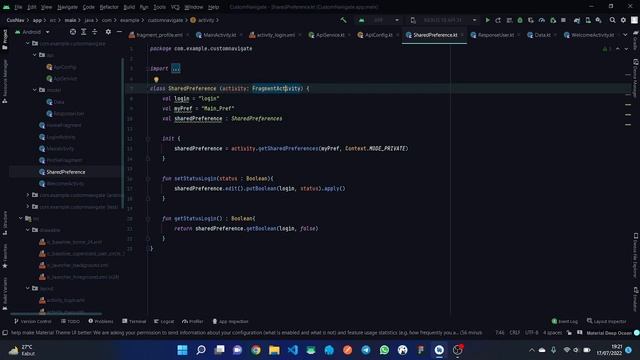This screenshot has height=360, width=640.
Task: Open the Problems tool window
Action: pos(100,321)
